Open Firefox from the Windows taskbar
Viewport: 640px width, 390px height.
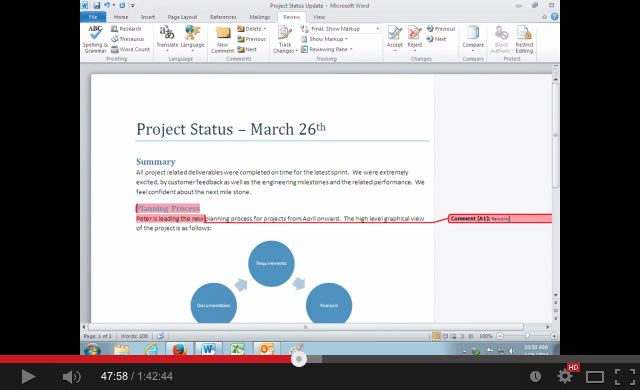tap(179, 350)
